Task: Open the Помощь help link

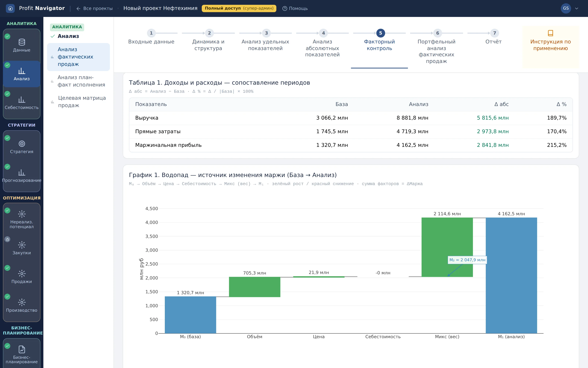Action: click(295, 8)
